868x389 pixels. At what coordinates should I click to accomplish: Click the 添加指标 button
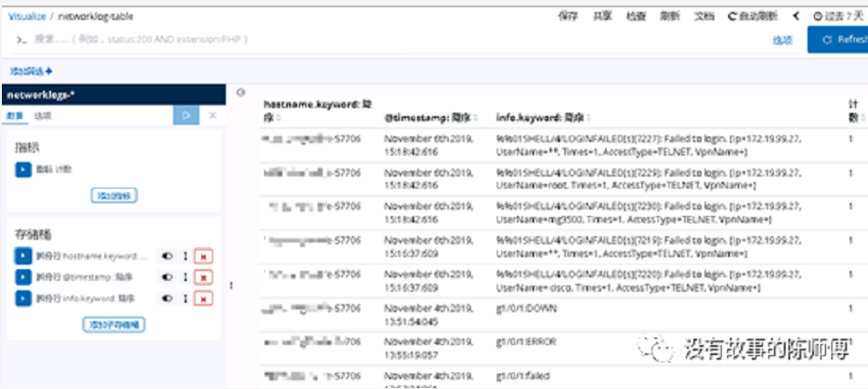pos(113,196)
